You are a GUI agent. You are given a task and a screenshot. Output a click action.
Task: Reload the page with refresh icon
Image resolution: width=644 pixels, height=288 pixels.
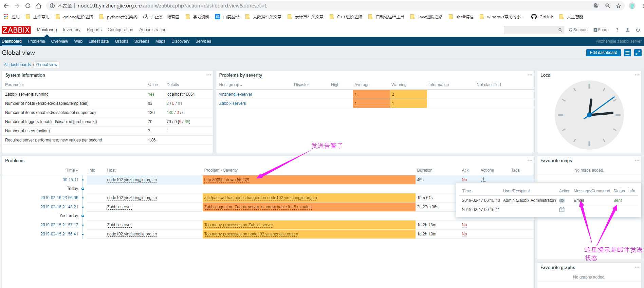point(28,6)
